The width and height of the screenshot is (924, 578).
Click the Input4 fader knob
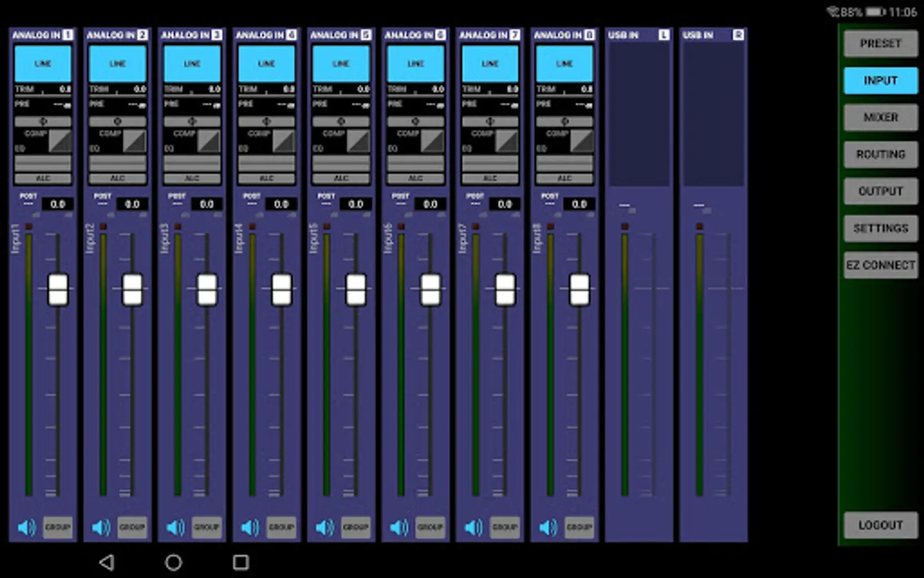[281, 289]
